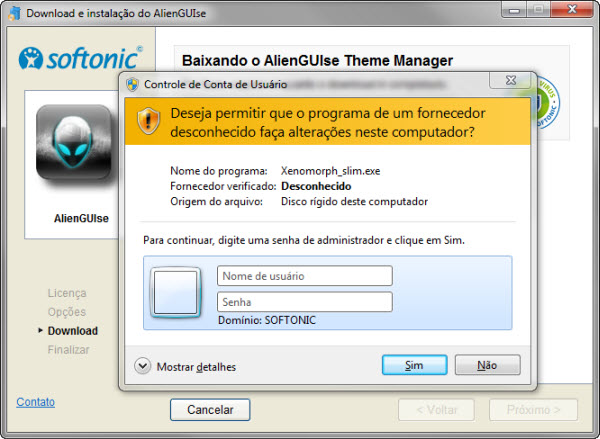Click the yellow banner warning shield icon
600x439 pixels.
coord(147,120)
